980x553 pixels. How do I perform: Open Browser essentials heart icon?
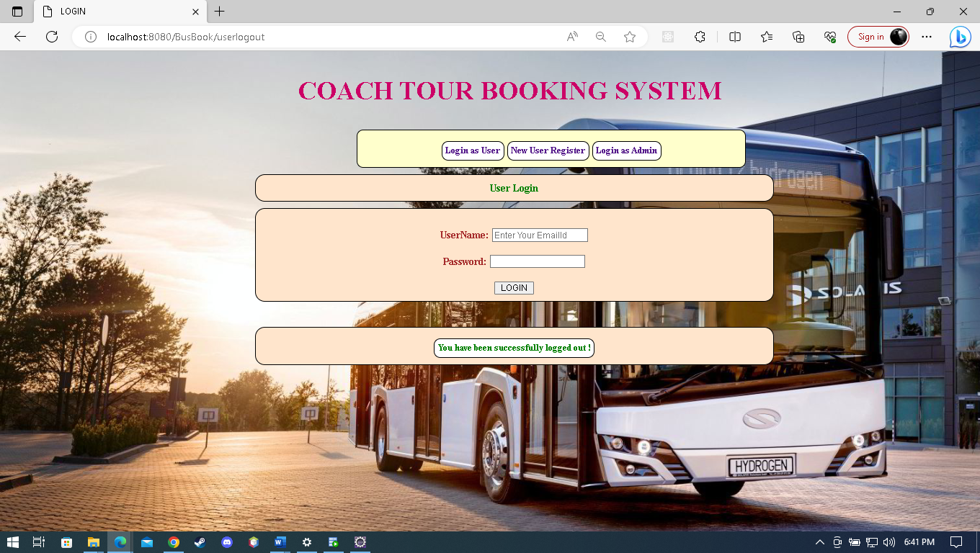coord(829,36)
